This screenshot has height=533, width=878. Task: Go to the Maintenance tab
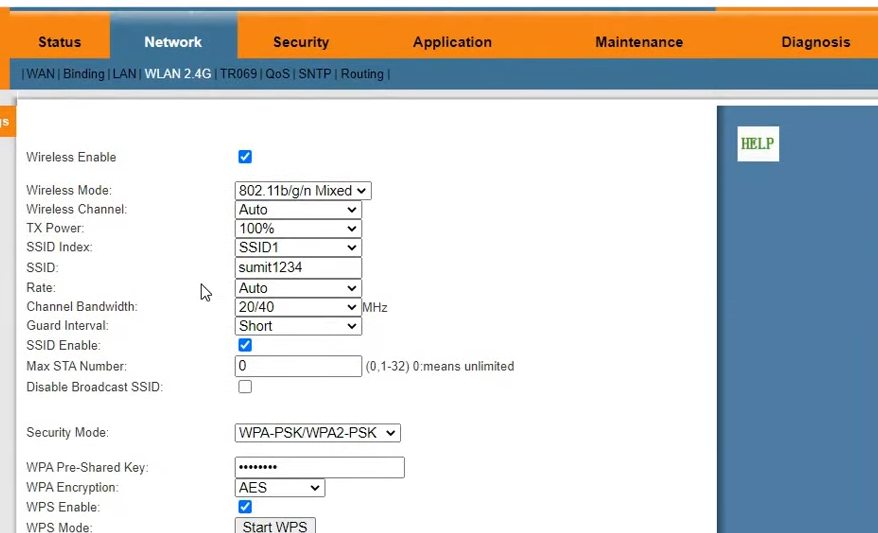[639, 42]
